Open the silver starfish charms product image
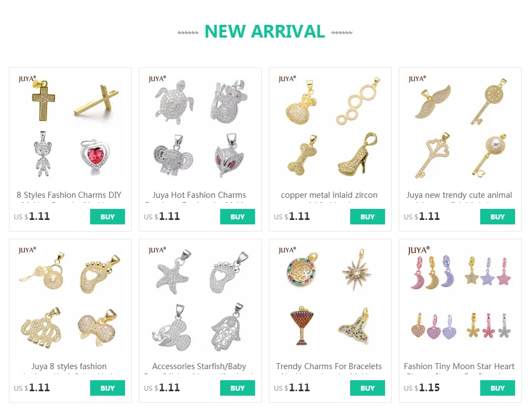The height and width of the screenshot is (420, 530). pos(200,300)
